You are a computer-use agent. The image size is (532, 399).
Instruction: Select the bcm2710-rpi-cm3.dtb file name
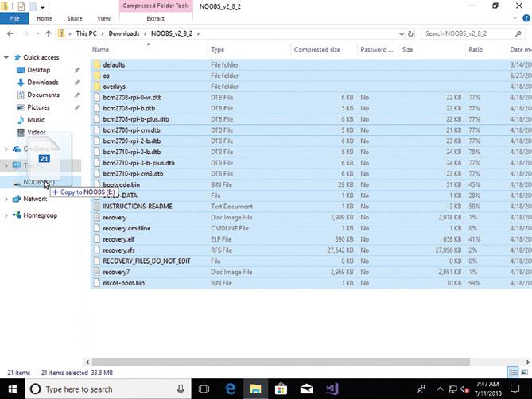click(133, 173)
